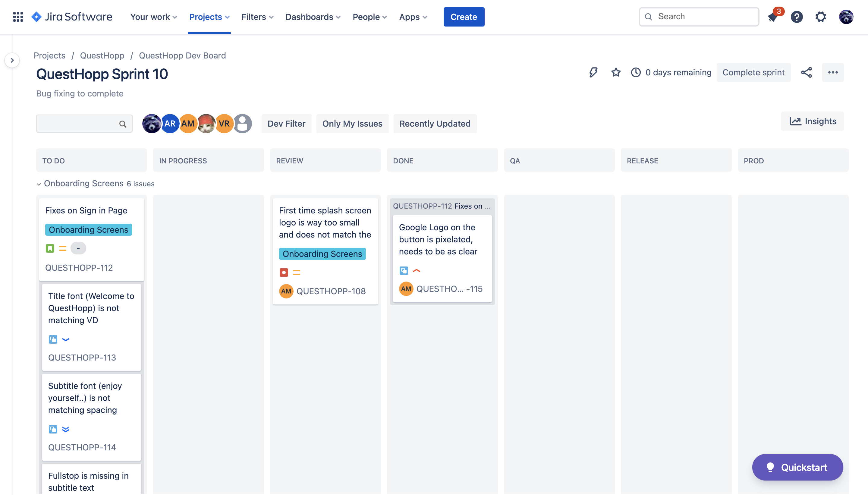Click the share sprint icon
Screen dimensions: 868x495
[x=806, y=72]
